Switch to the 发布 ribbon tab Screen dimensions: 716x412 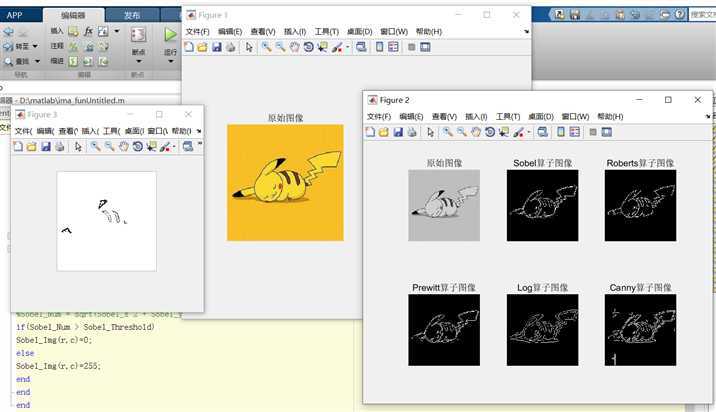[132, 15]
